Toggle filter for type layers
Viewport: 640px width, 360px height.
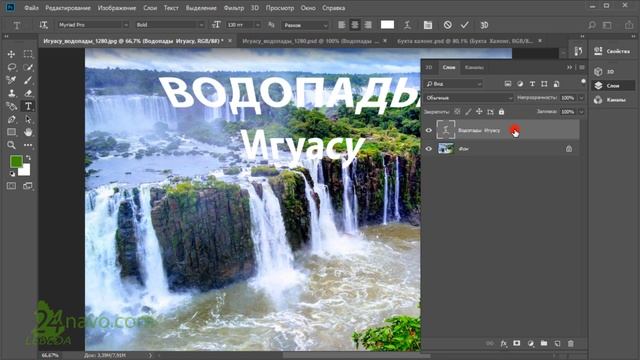click(x=532, y=84)
